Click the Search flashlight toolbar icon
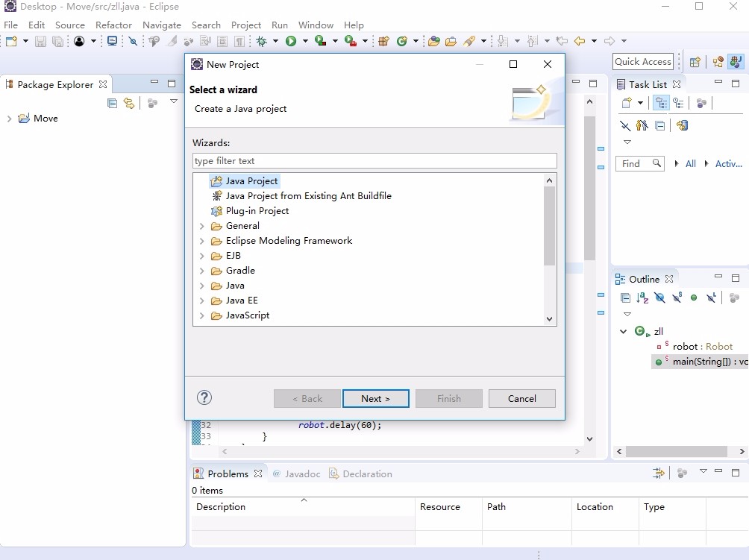This screenshot has height=560, width=749. (469, 41)
